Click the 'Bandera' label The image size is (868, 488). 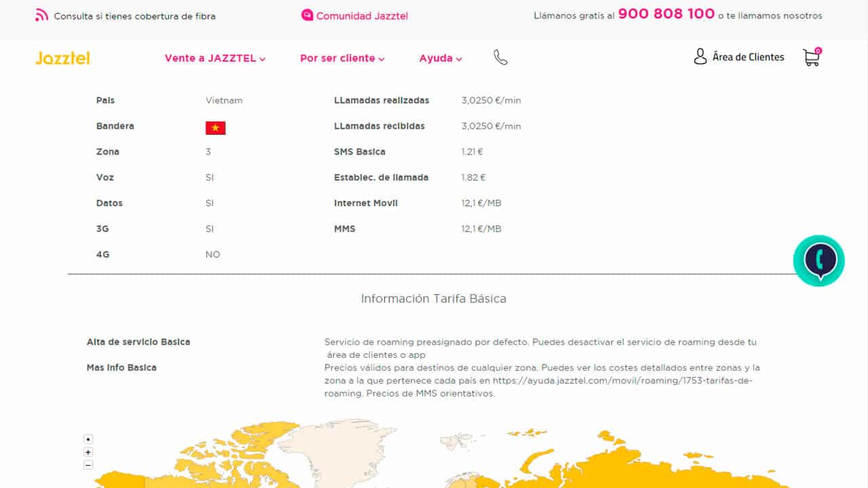[x=115, y=126]
